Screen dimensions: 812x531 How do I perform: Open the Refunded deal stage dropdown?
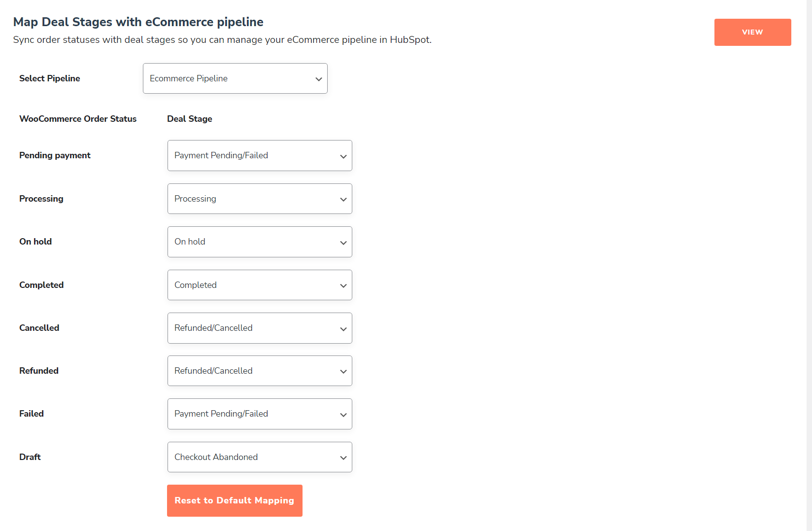(x=260, y=371)
